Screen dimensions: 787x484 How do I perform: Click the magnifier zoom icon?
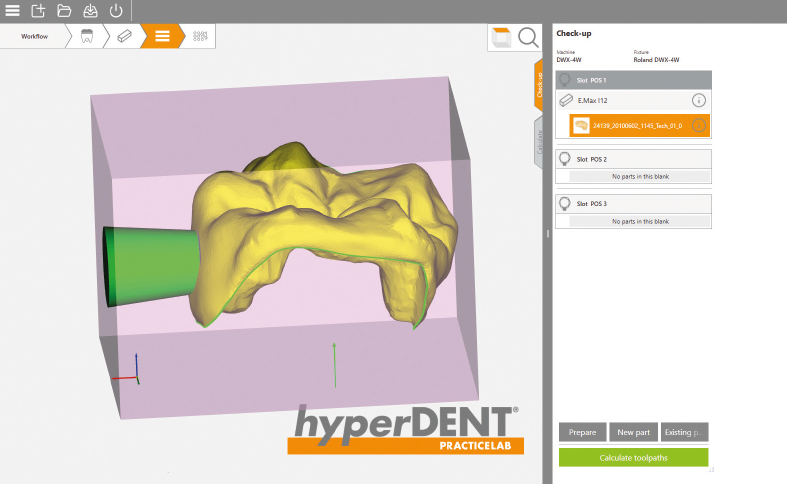click(x=528, y=37)
